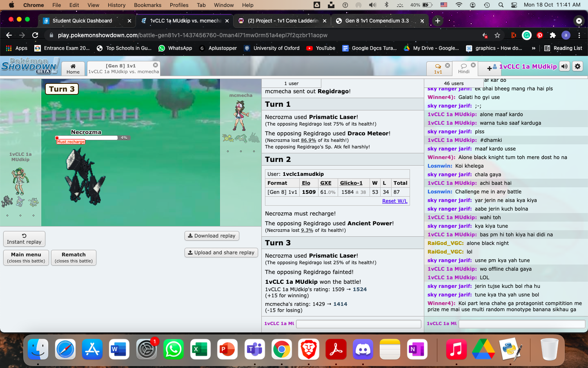The image size is (588, 368).
Task: Open Reading List
Action: tap(563, 48)
